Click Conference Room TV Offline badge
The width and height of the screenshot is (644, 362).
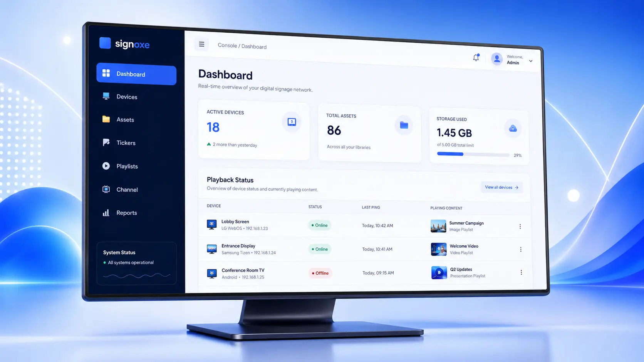tap(320, 273)
